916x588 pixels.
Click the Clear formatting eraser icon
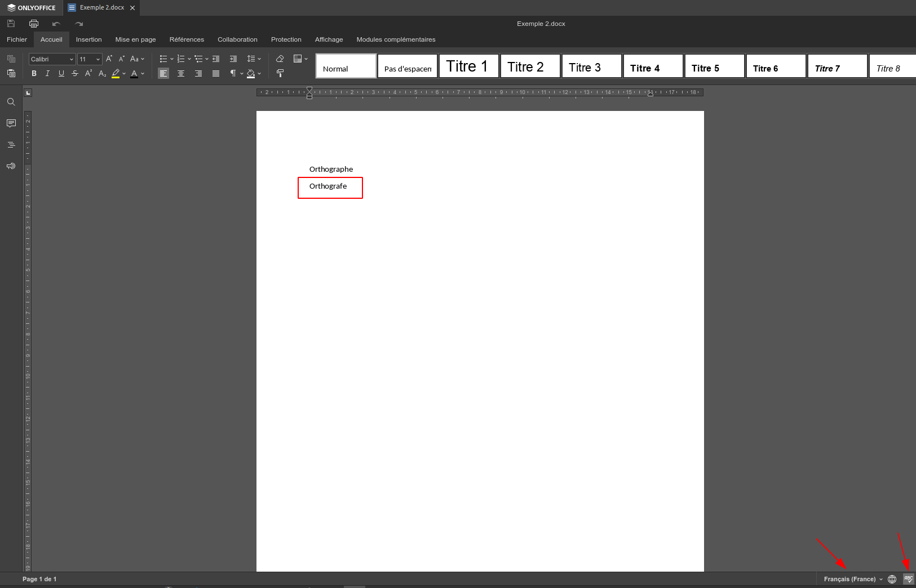click(x=280, y=59)
